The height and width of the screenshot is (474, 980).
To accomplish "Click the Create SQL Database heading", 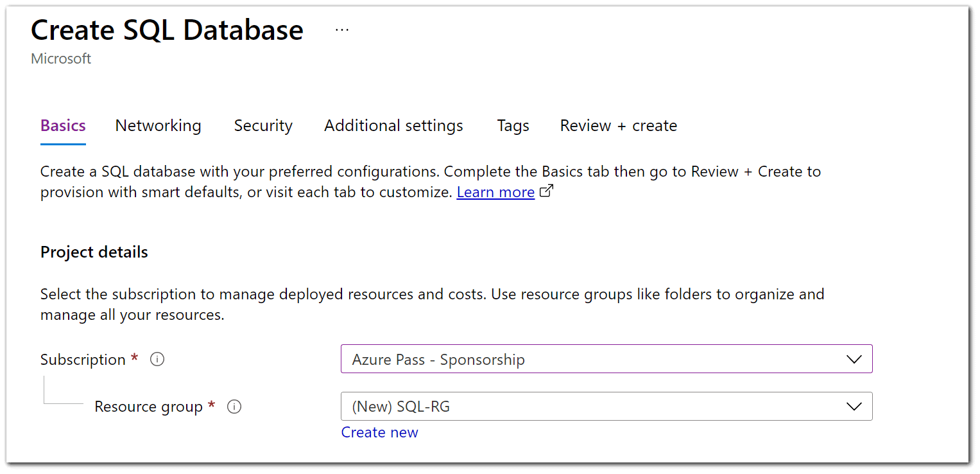I will point(167,30).
